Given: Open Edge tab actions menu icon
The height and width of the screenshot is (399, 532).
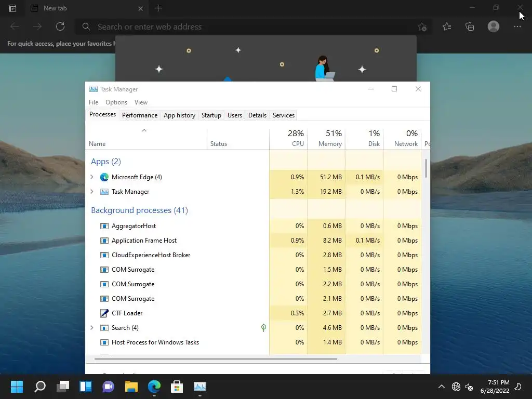Looking at the screenshot, I should [x=12, y=8].
